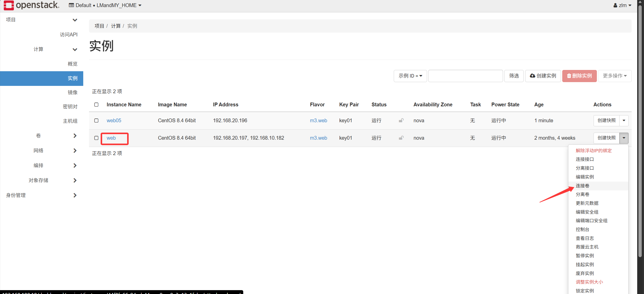Check the web instance checkbox
The height and width of the screenshot is (294, 644).
pos(96,138)
